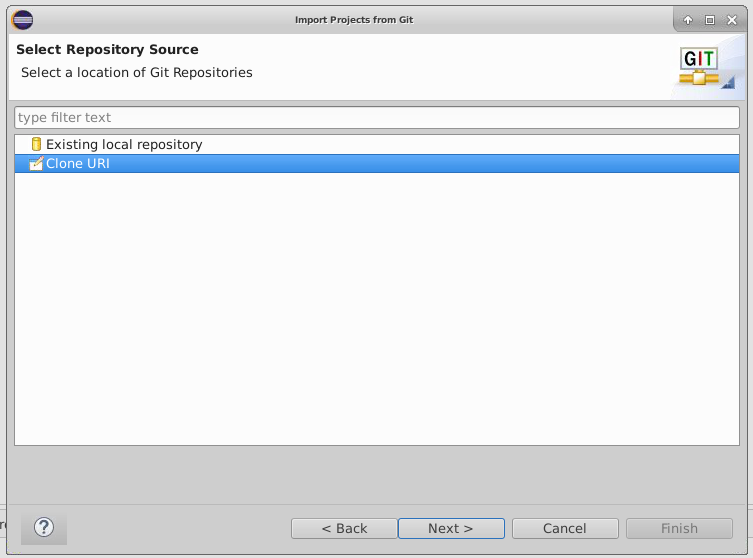Image resolution: width=753 pixels, height=558 pixels.
Task: Click the greyed-out Finish button
Action: (679, 528)
